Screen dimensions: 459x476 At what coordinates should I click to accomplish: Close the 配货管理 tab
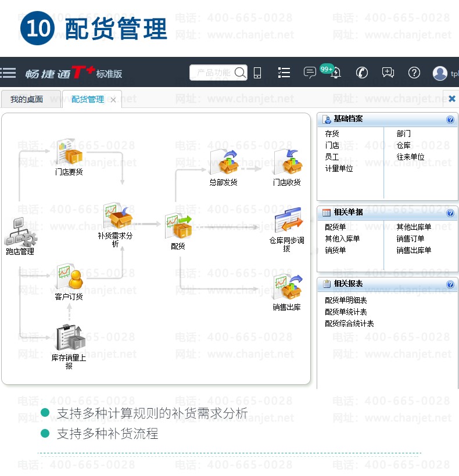[x=113, y=100]
